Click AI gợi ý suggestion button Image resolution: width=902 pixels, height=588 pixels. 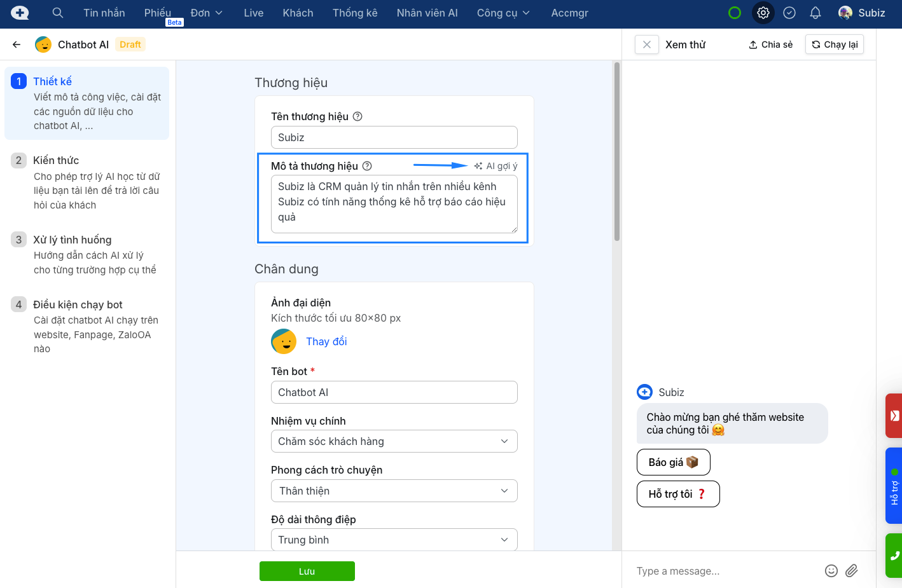tap(496, 166)
